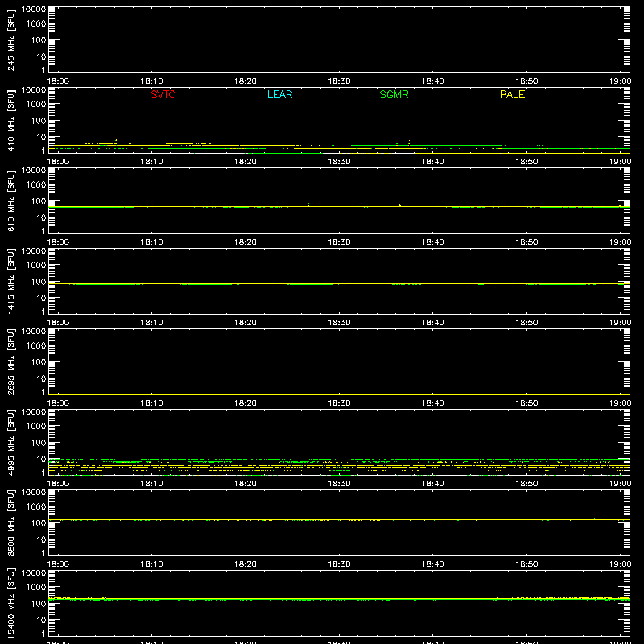Click the 1000 value on 410 MHz axis
644x644 pixels.
click(36, 105)
